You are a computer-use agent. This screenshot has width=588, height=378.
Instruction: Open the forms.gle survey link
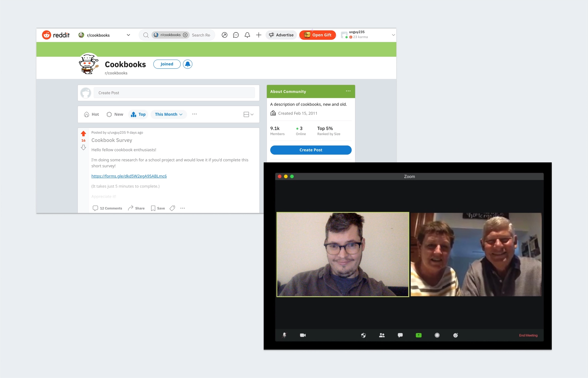129,176
